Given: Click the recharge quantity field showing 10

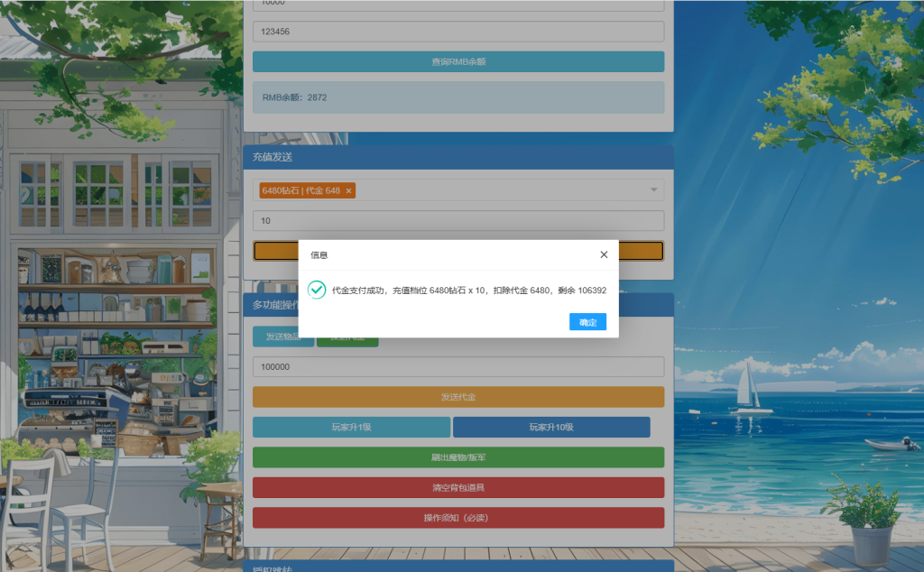Looking at the screenshot, I should [458, 220].
